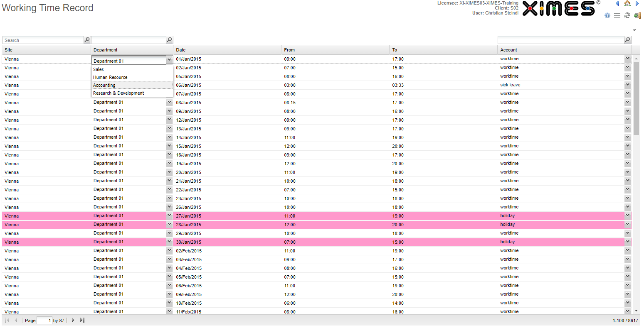The image size is (644, 328).
Task: Click the 03:33 To time cell
Action: [x=444, y=85]
